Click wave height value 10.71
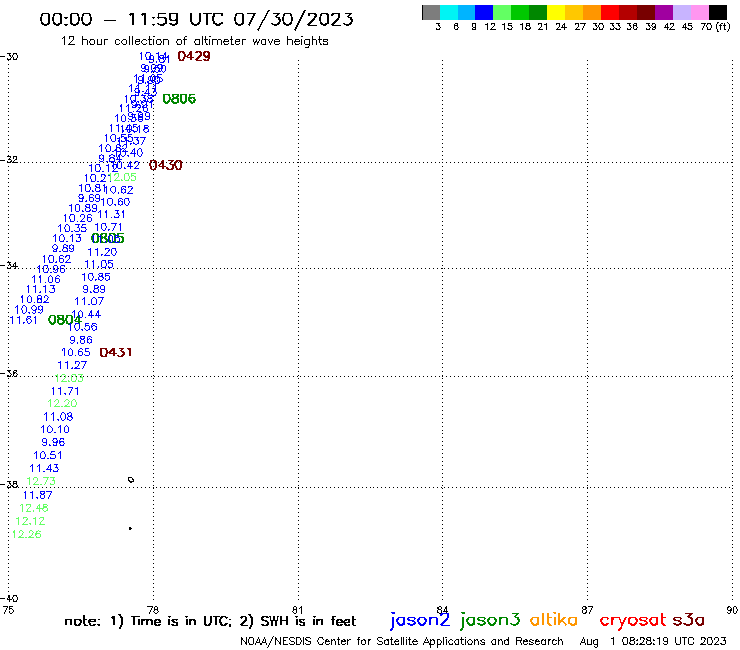The width and height of the screenshot is (740, 650). click(109, 227)
